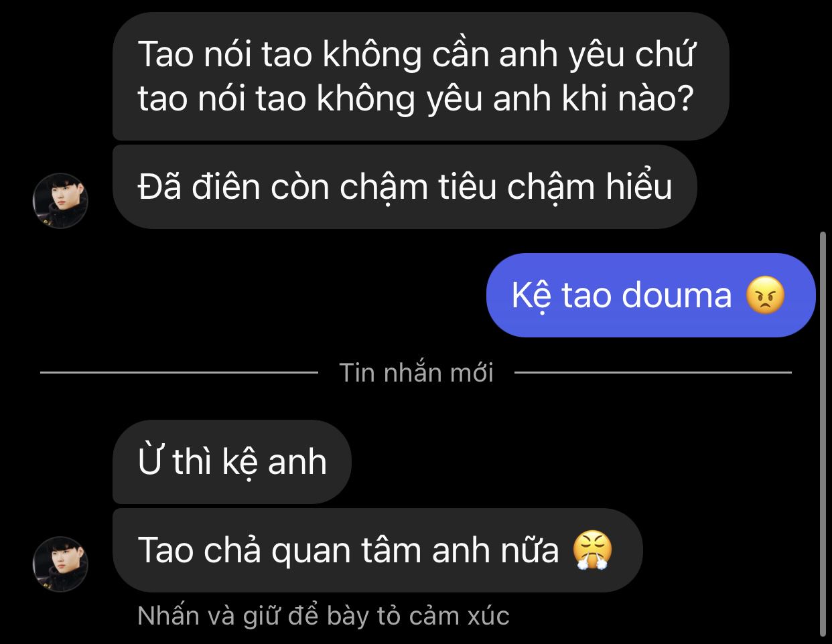Click steam-huffing emoji after "anh nữa"

[x=593, y=550]
